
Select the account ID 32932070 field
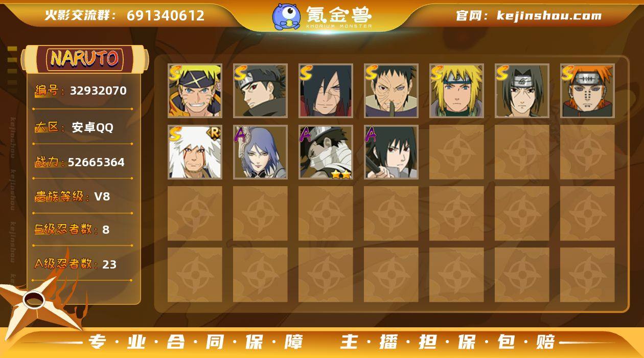[x=82, y=91]
